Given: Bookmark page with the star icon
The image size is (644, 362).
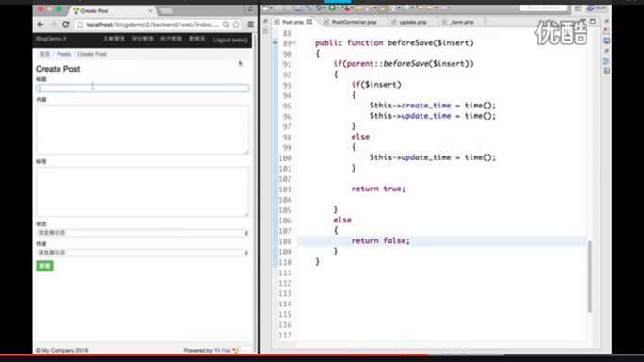Looking at the screenshot, I should (236, 25).
